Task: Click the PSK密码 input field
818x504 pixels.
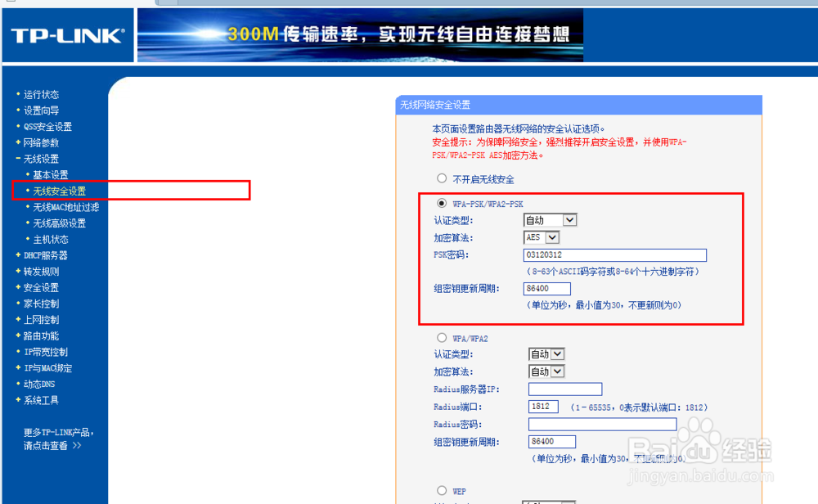Action: click(x=614, y=255)
